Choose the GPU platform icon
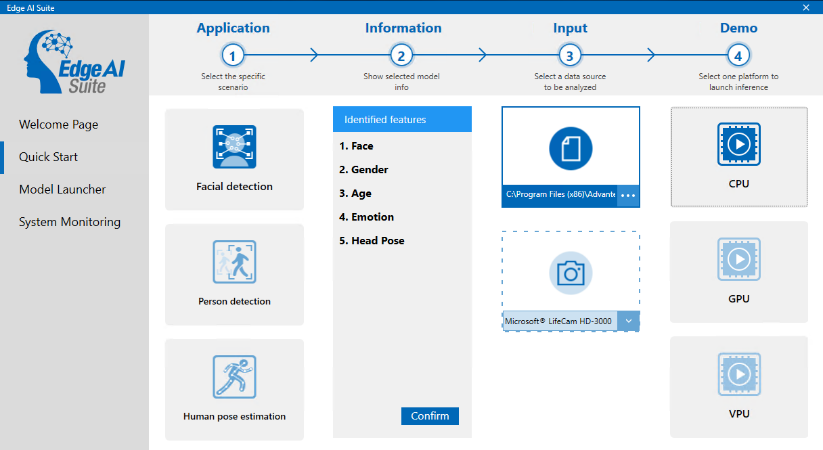This screenshot has height=450, width=823. click(x=738, y=259)
